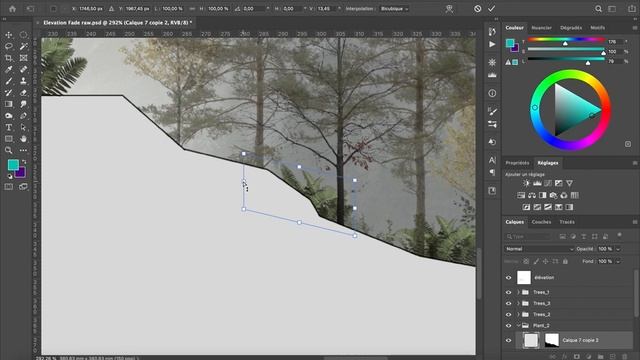Swap foreground and background colors
This screenshot has height=360, width=640.
click(24, 162)
